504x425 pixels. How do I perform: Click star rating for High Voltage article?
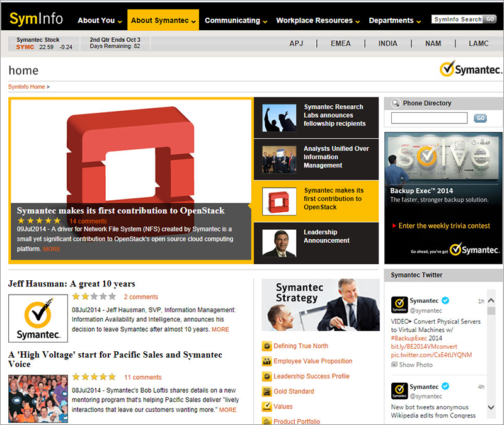coord(94,377)
